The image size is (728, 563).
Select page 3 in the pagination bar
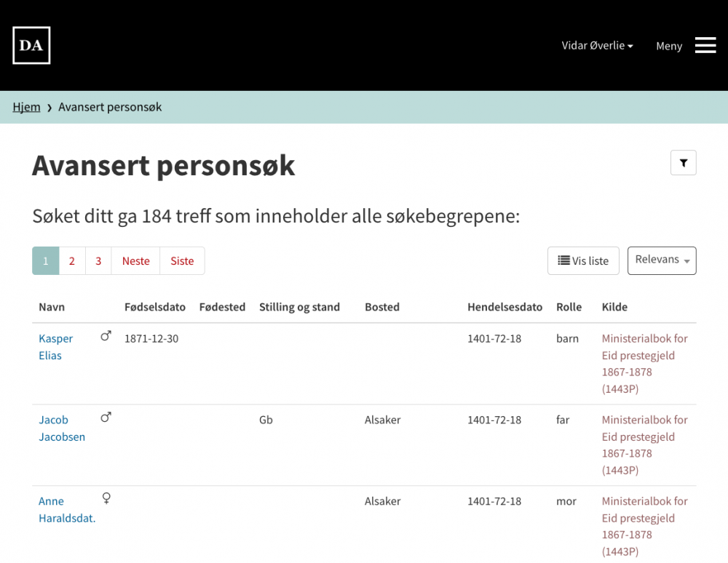[98, 260]
